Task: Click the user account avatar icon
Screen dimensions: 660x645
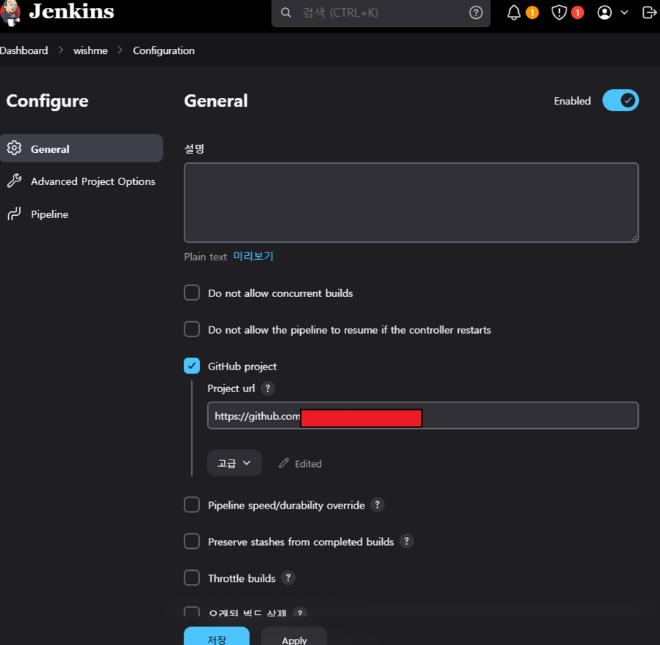Action: tap(604, 13)
